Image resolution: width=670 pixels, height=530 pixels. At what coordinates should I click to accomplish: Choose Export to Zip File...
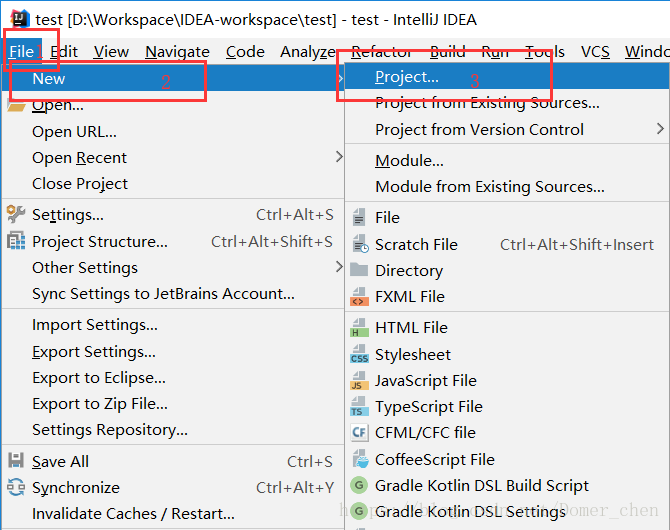173,404
